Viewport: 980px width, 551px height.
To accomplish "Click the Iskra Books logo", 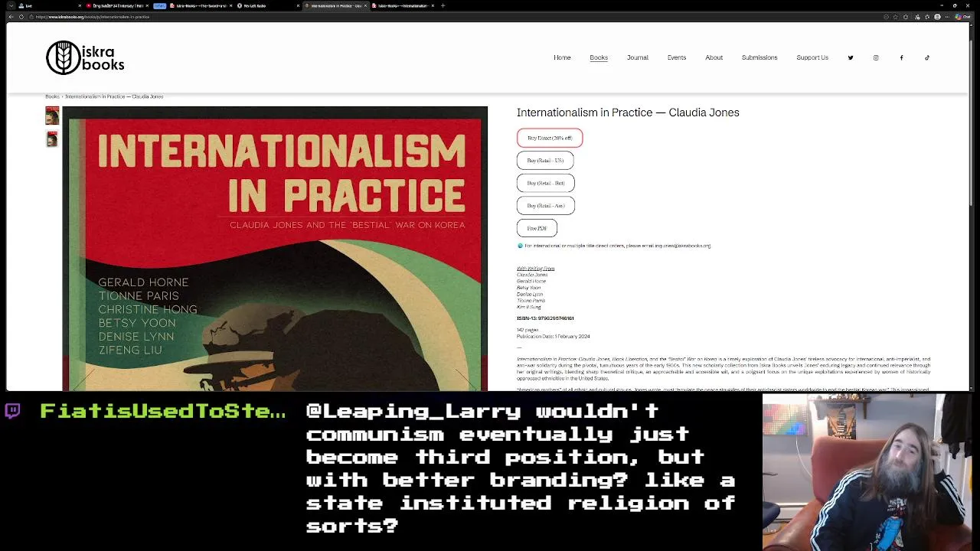I will tap(85, 57).
